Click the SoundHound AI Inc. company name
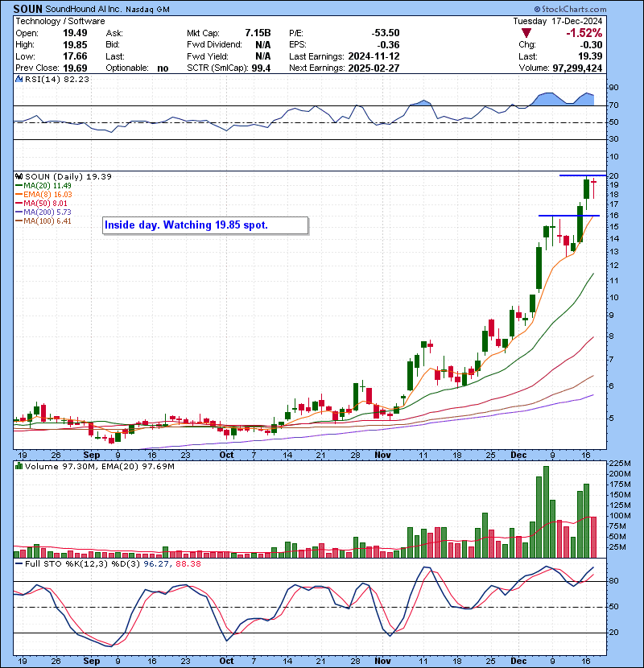 [x=83, y=9]
